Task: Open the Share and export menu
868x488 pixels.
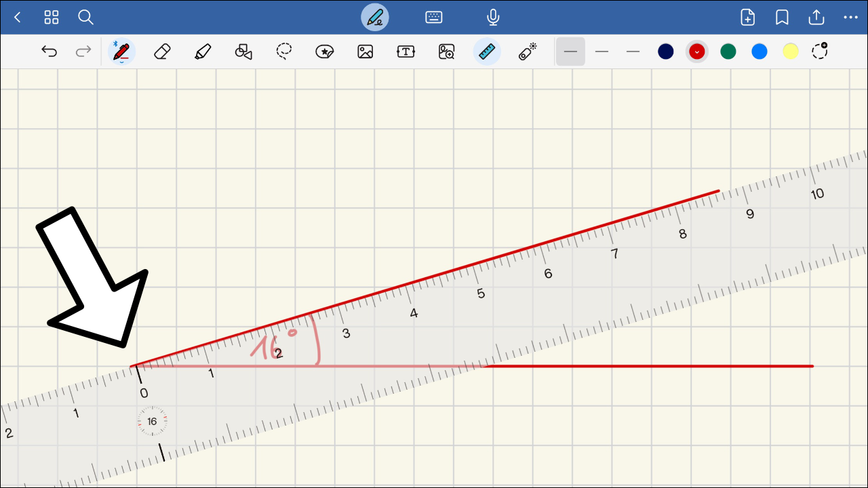Action: [816, 18]
